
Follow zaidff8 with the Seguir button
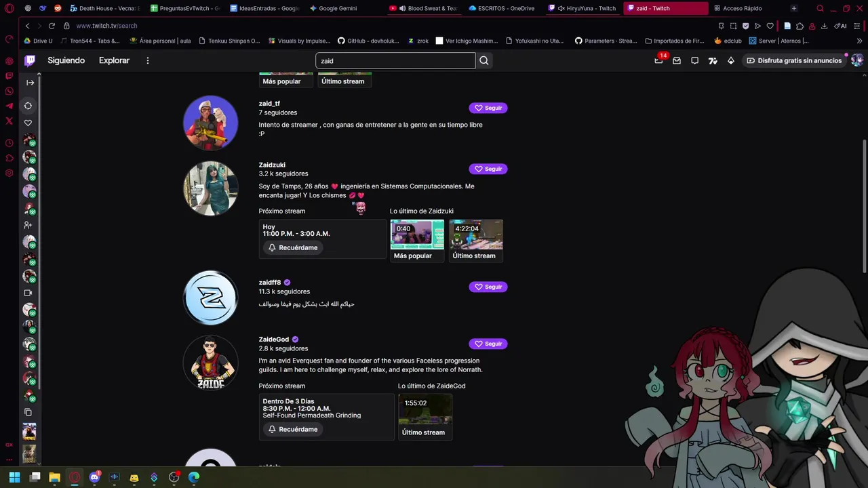(488, 287)
